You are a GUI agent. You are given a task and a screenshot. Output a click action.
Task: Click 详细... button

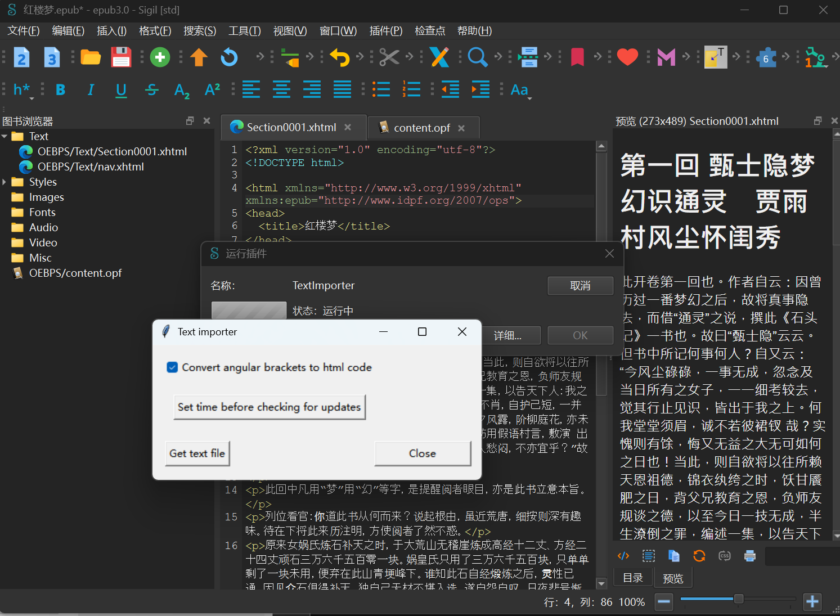click(x=511, y=335)
